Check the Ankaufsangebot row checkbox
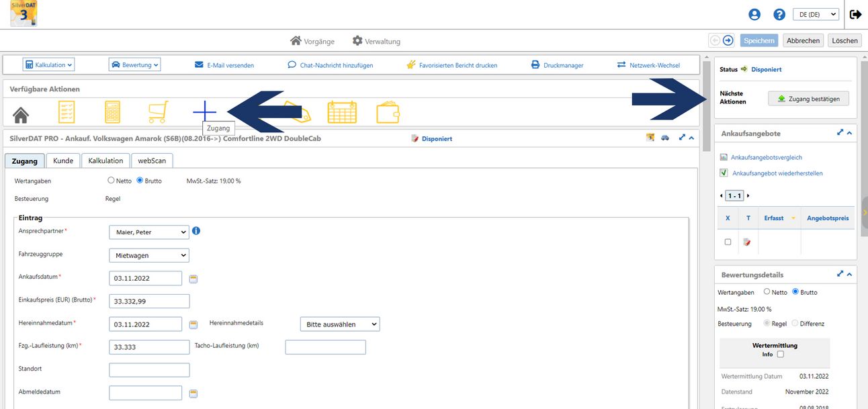The width and height of the screenshot is (868, 409). pos(728,242)
